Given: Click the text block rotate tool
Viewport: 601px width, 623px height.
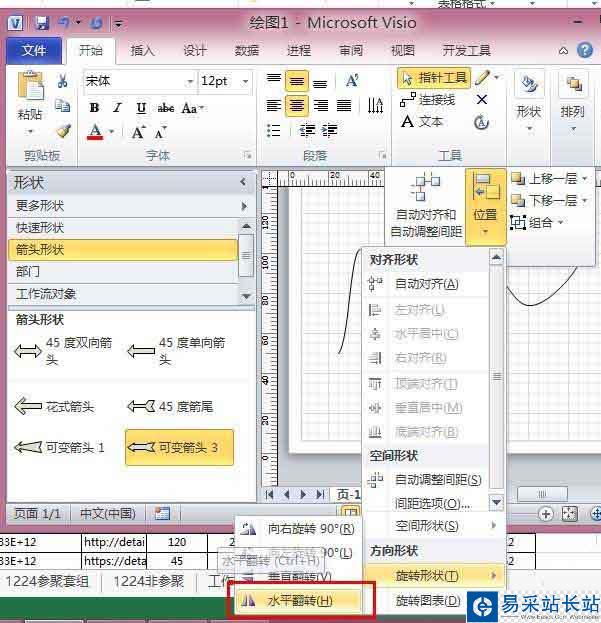Looking at the screenshot, I should click(481, 122).
